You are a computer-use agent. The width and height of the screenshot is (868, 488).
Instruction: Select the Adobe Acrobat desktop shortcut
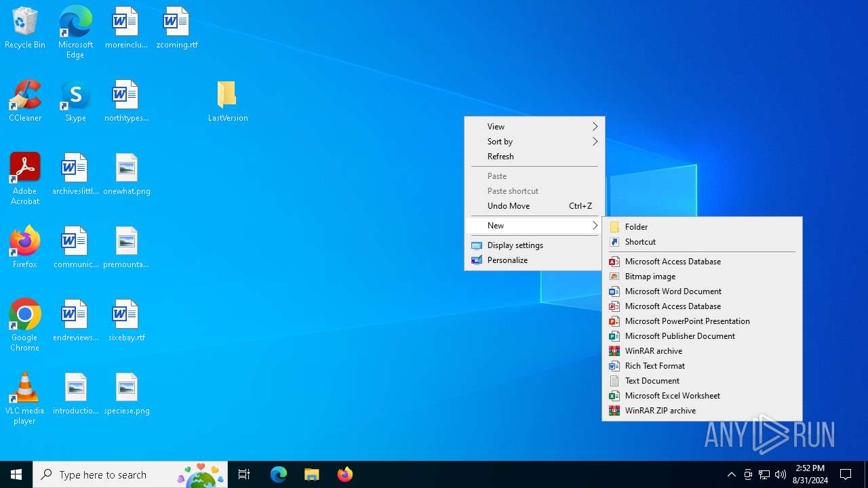click(25, 179)
